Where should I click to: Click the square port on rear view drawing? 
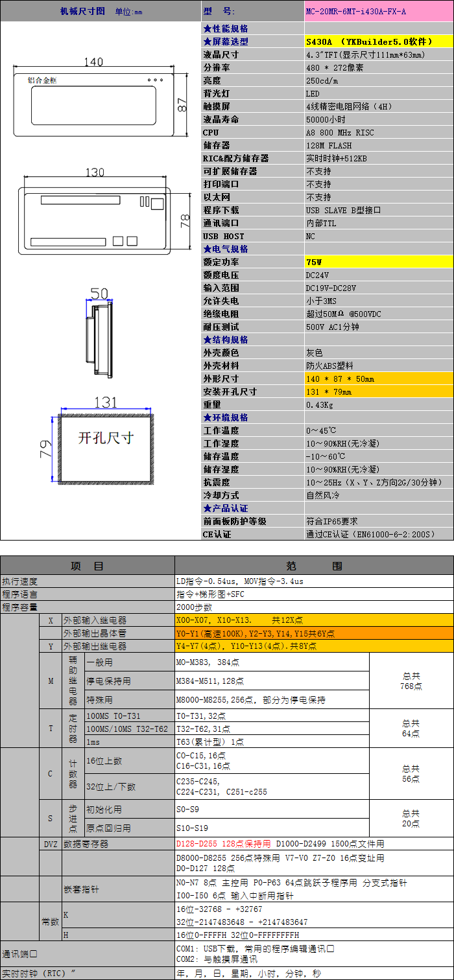[157, 203]
